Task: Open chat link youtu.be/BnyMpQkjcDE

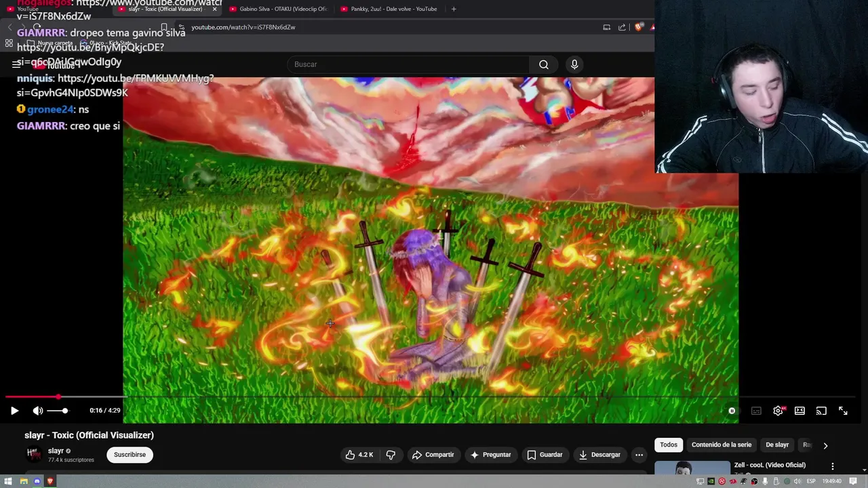Action: tap(90, 47)
